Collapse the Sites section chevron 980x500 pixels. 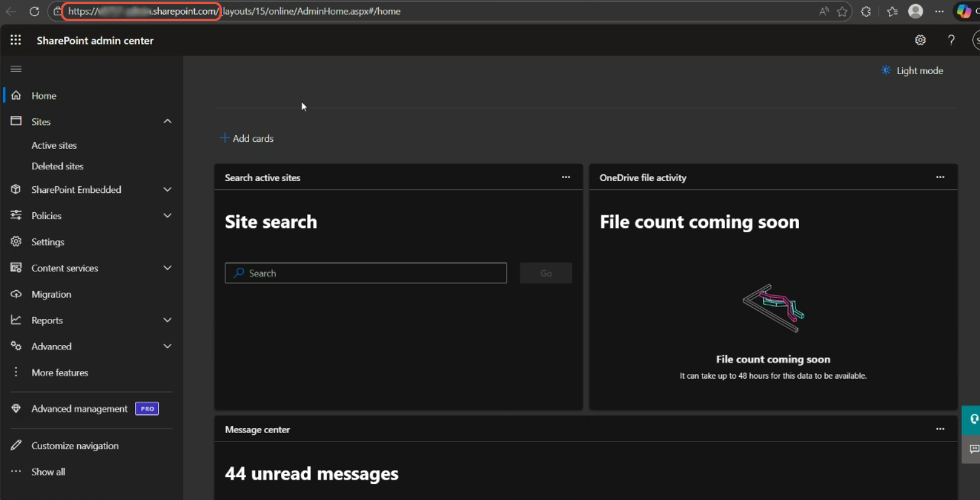168,121
